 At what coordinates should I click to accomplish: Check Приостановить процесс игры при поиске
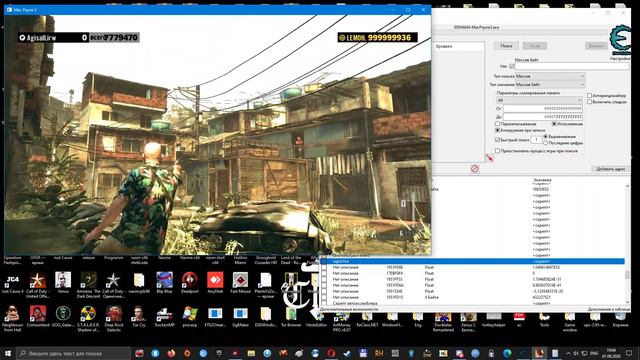tap(498, 151)
